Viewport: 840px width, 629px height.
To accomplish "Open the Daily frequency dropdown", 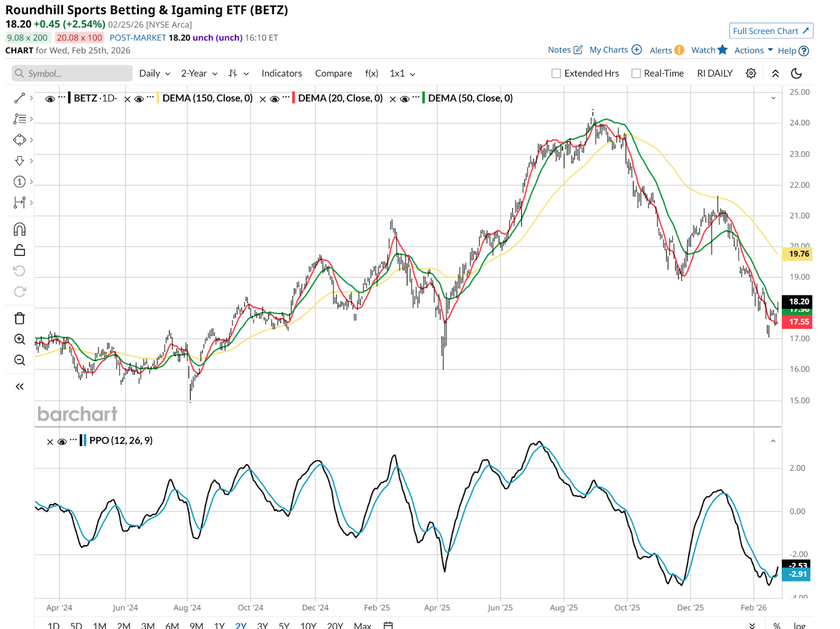I will pyautogui.click(x=154, y=73).
